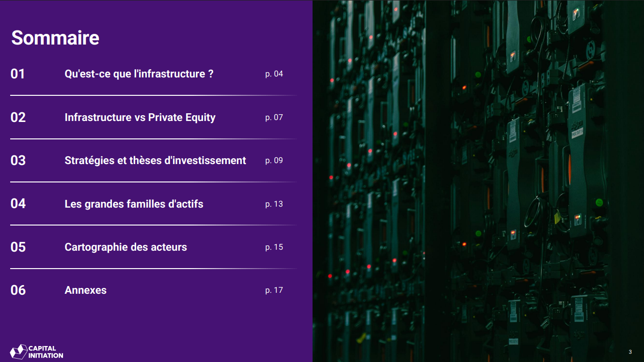Click section number 03

(x=18, y=161)
